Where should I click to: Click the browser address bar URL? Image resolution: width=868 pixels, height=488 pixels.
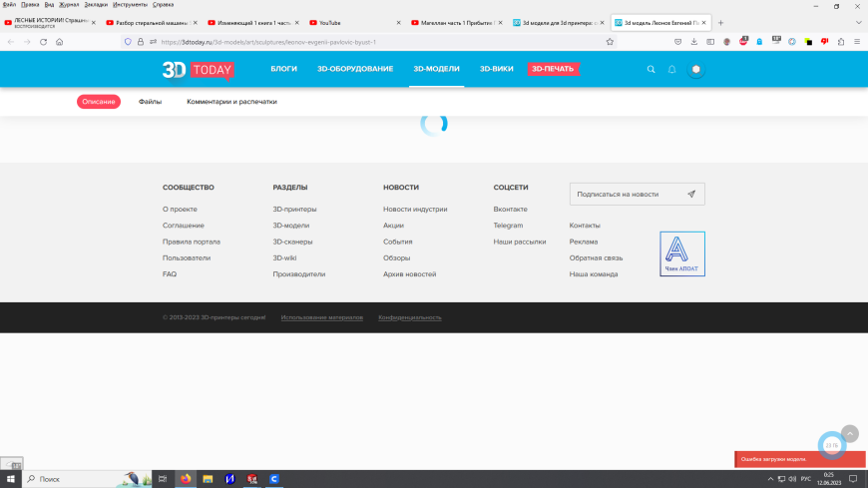[x=268, y=42]
